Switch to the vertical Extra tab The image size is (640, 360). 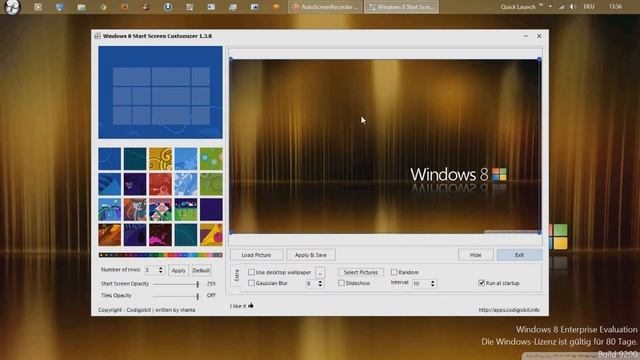coord(236,275)
